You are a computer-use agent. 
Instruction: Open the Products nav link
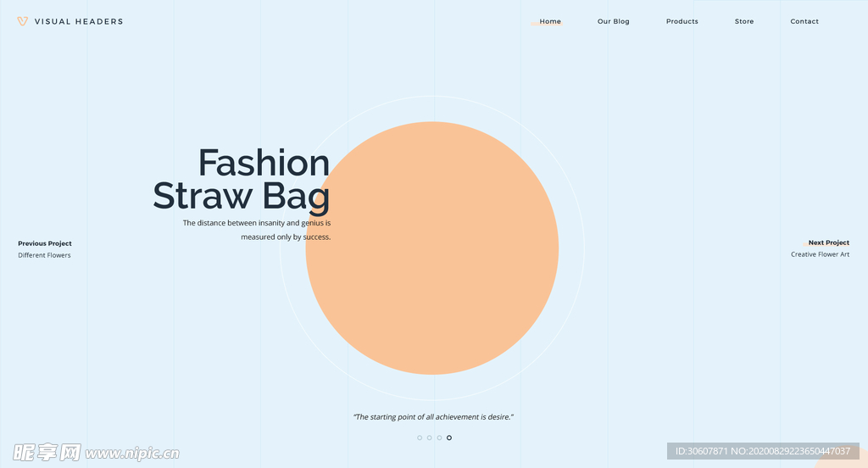[682, 21]
